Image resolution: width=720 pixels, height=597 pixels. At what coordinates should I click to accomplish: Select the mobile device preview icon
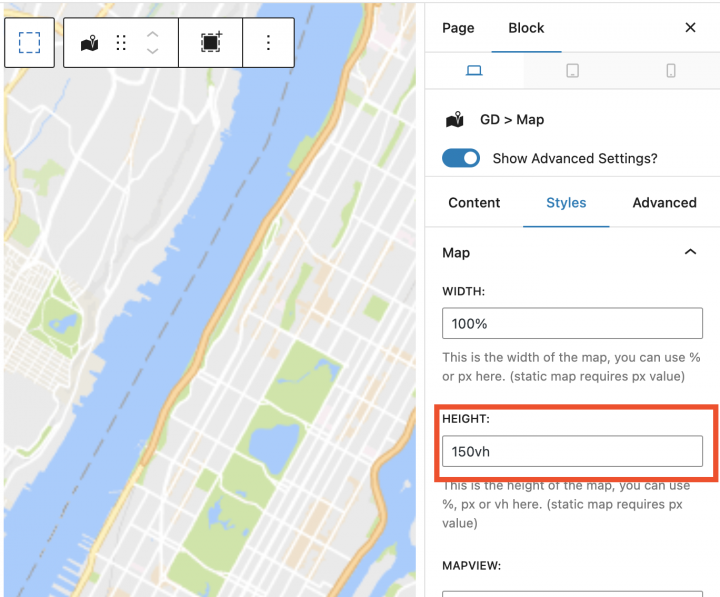point(670,70)
